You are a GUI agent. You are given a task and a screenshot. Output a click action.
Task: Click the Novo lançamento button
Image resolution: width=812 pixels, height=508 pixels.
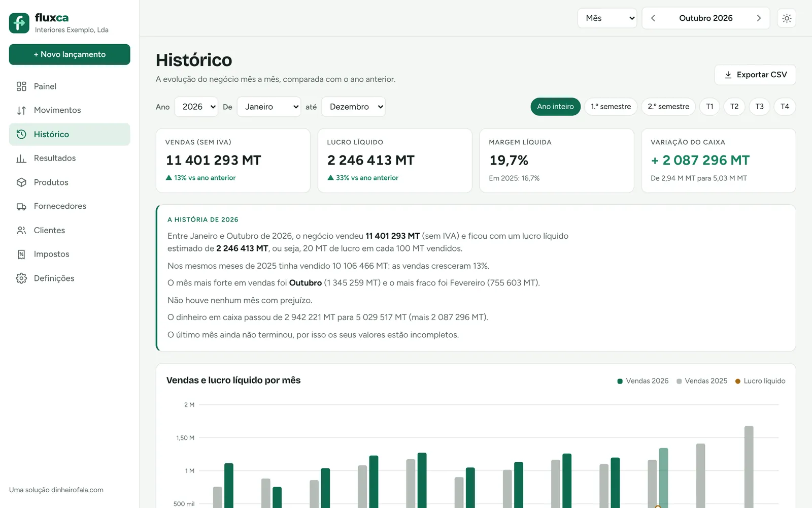(70, 54)
